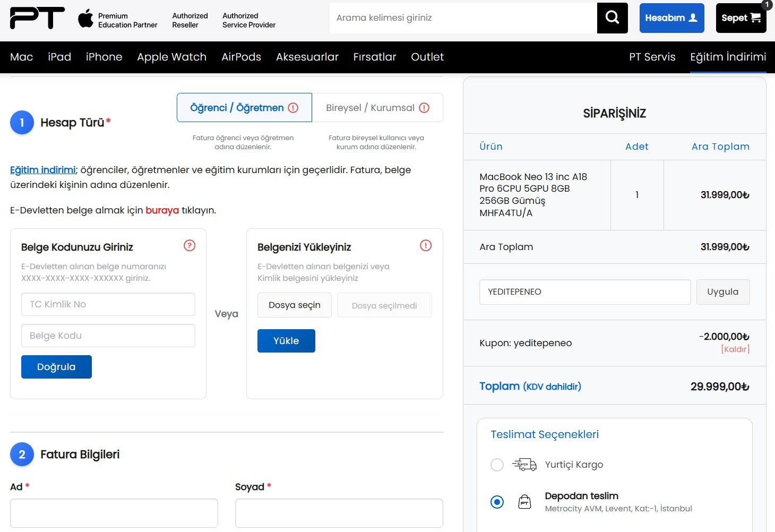The image size is (775, 532).
Task: Remove the coupon via the [Kaldır] link
Action: (735, 349)
